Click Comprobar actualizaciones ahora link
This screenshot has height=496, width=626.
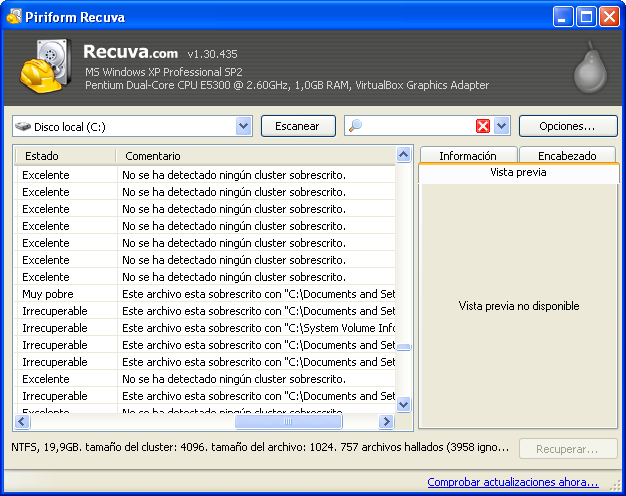512,482
